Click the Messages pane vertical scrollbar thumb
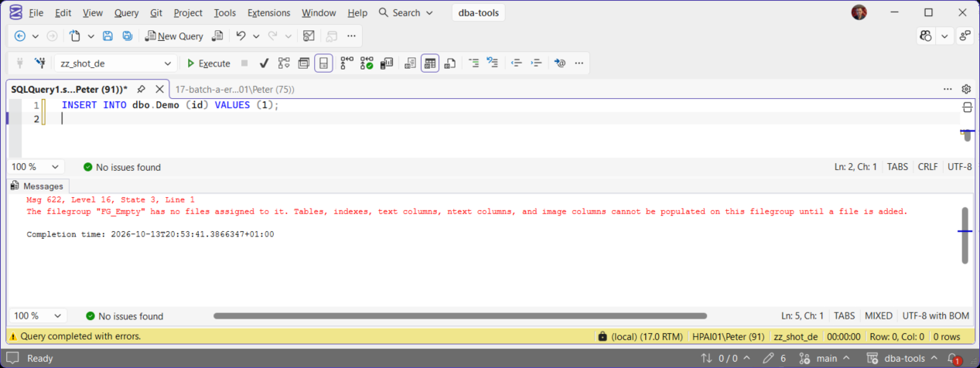980x368 pixels. [x=964, y=235]
